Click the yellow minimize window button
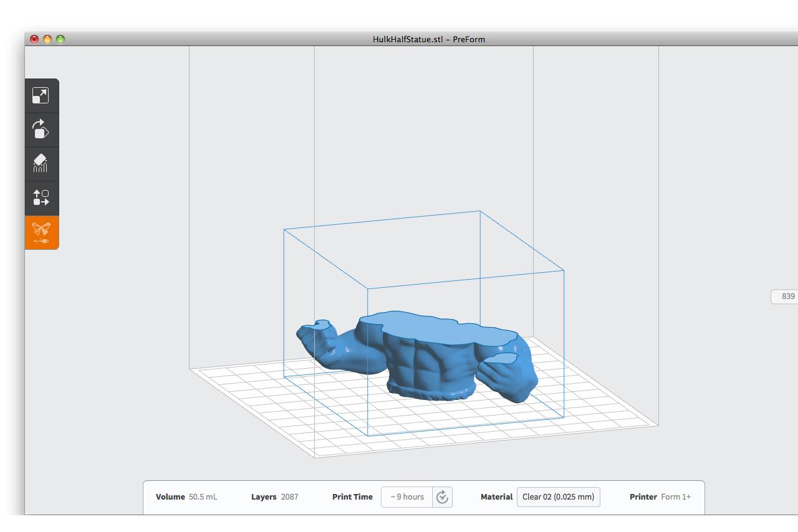Image resolution: width=798 pixels, height=532 pixels. click(x=47, y=39)
